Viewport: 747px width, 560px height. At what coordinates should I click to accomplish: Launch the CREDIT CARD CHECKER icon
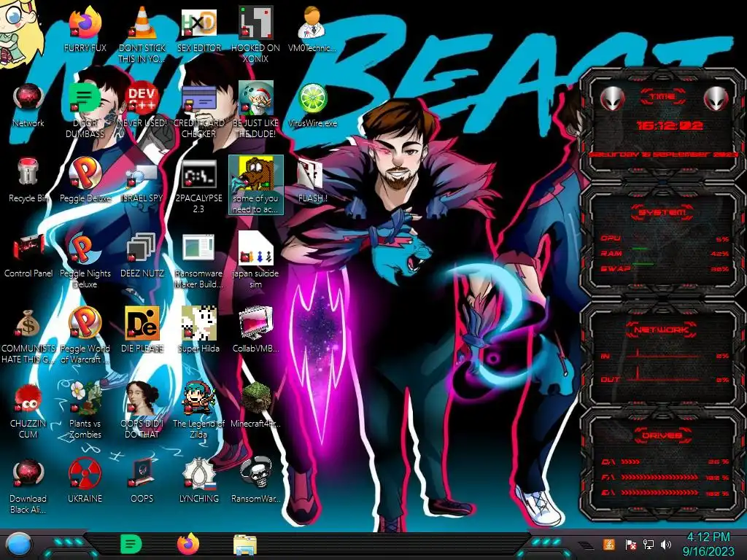pyautogui.click(x=198, y=109)
